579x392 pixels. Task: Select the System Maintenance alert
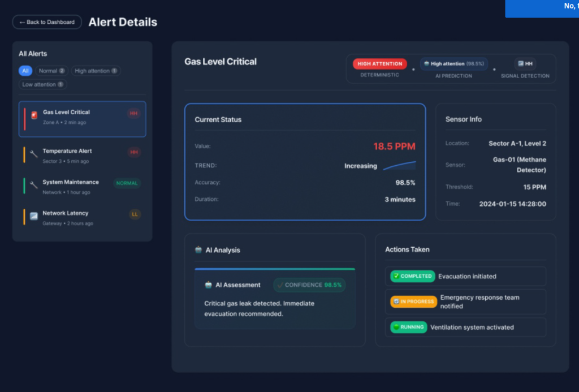[83, 187]
